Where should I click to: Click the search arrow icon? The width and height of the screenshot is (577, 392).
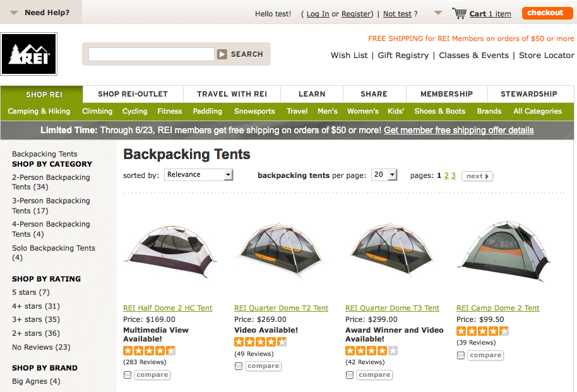(x=222, y=54)
